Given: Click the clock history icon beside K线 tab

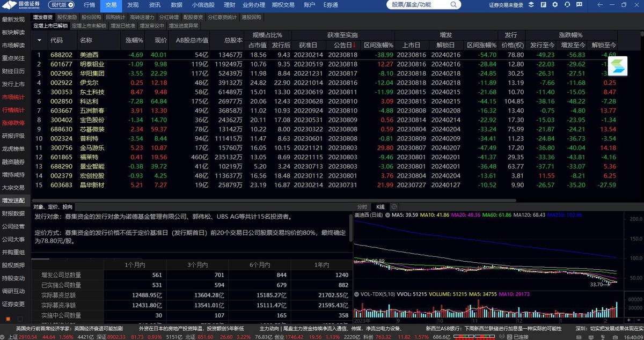Looking at the screenshot, I should click(x=394, y=206).
